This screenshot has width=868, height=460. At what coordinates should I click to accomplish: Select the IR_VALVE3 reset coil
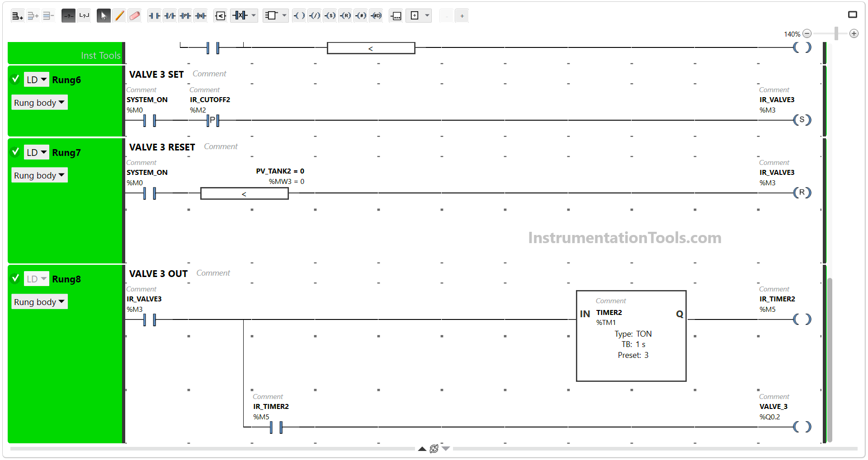click(x=802, y=192)
